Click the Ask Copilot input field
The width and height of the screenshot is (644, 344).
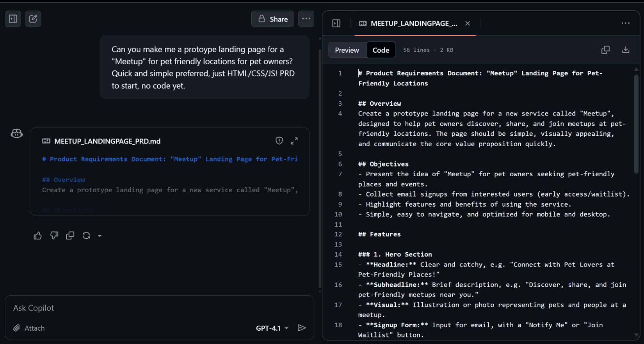coord(159,308)
